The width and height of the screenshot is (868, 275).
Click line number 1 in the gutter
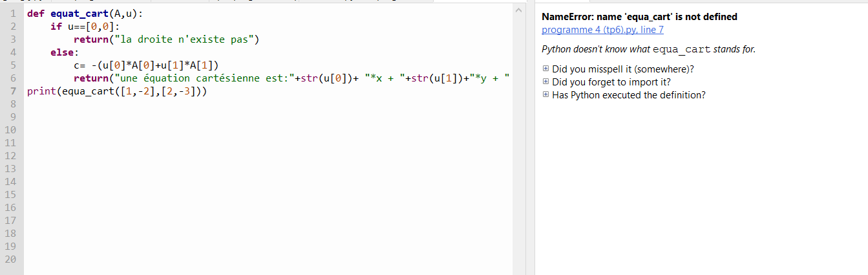click(x=12, y=14)
